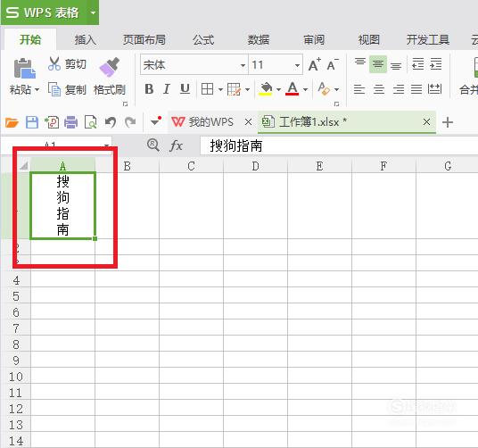
Task: Toggle middle vertical alignment
Action: (378, 64)
